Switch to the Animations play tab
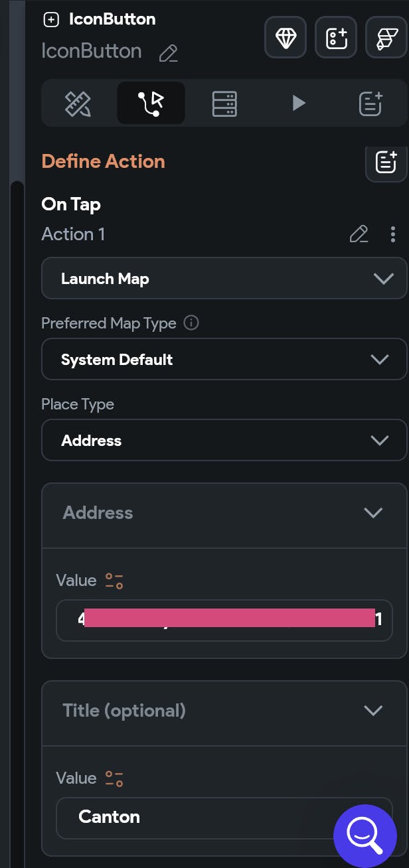The height and width of the screenshot is (868, 409). (297, 103)
